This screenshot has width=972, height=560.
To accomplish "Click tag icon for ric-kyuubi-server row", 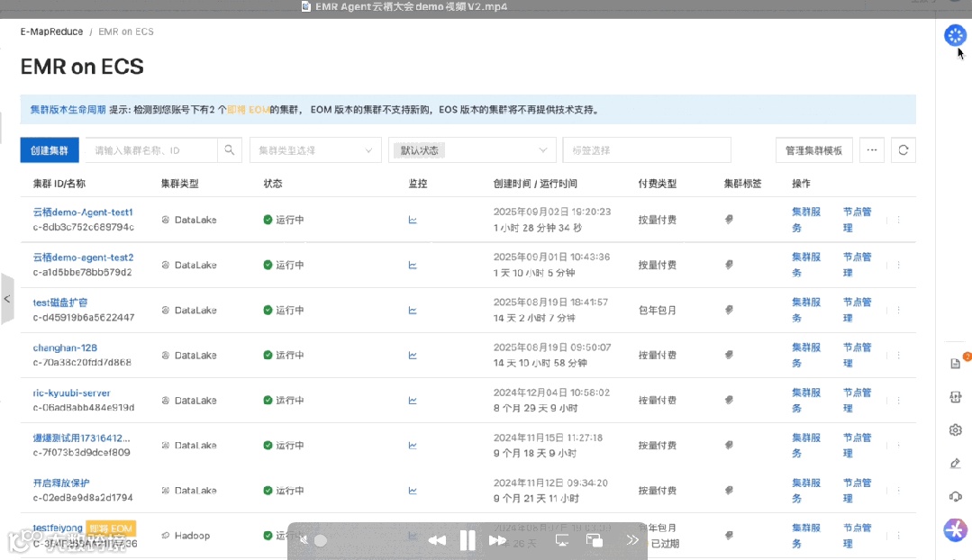I will [x=729, y=400].
